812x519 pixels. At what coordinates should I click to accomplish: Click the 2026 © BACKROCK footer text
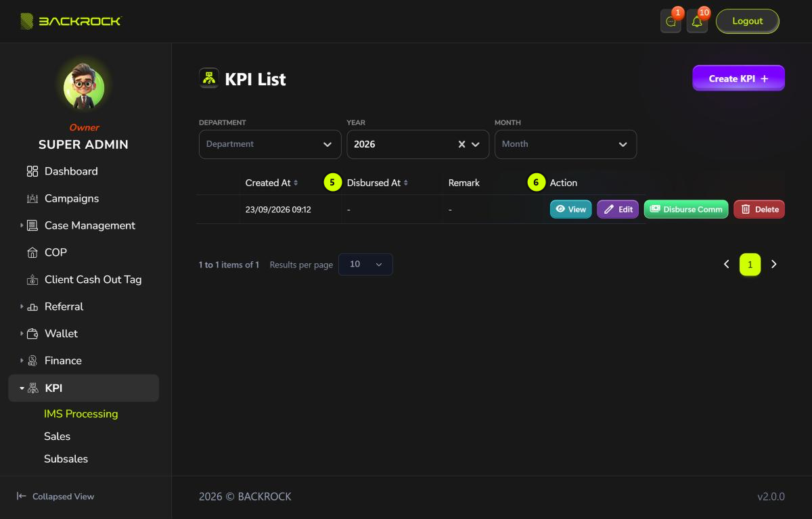(x=245, y=497)
